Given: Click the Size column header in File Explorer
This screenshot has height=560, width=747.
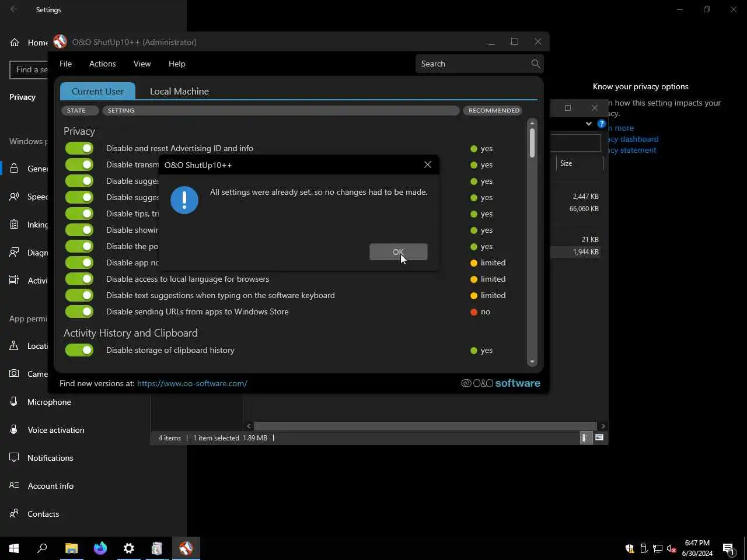Looking at the screenshot, I should 566,163.
